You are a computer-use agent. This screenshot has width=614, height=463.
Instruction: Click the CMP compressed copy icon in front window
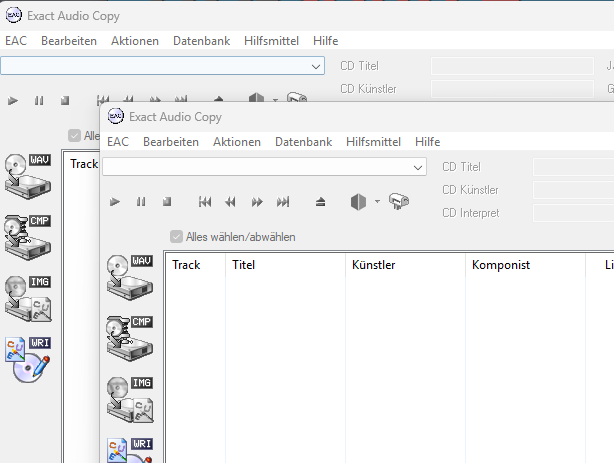[x=130, y=339]
